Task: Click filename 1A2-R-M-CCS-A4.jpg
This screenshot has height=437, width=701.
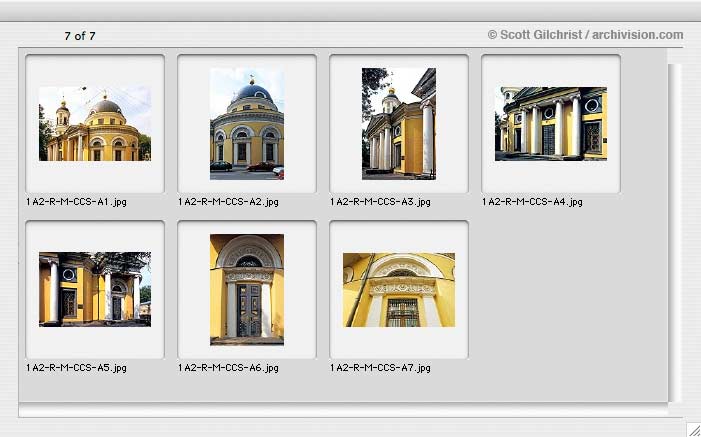Action: (532, 202)
